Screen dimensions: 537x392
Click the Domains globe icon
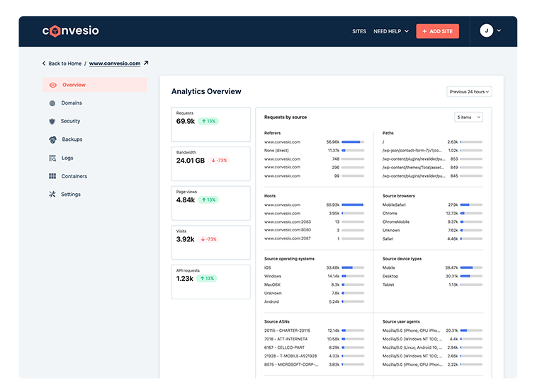(52, 103)
